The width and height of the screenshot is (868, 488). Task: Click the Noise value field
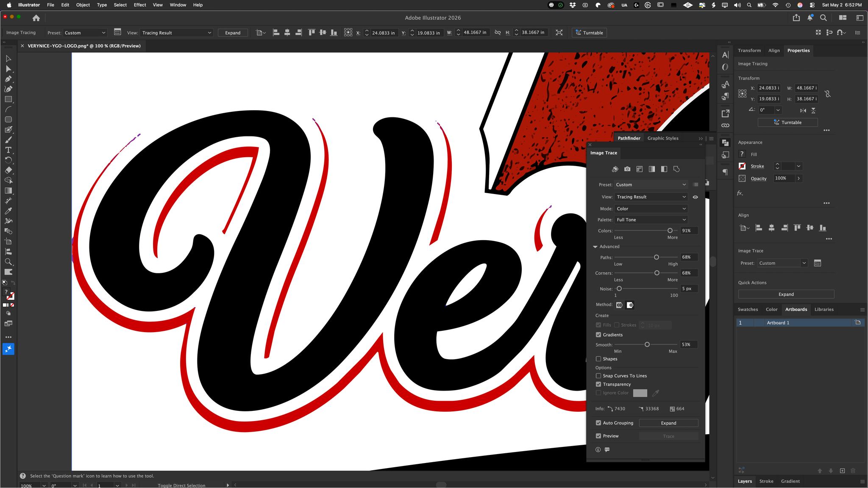689,288
